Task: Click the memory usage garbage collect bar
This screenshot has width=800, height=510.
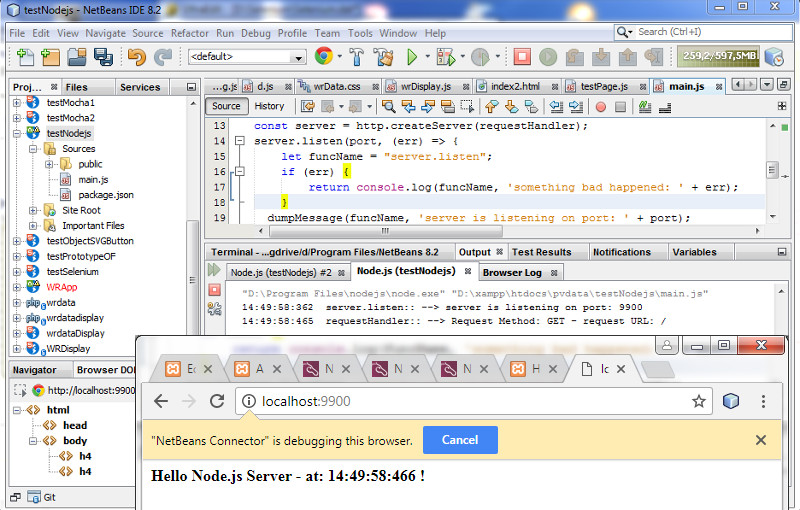Action: [x=718, y=56]
